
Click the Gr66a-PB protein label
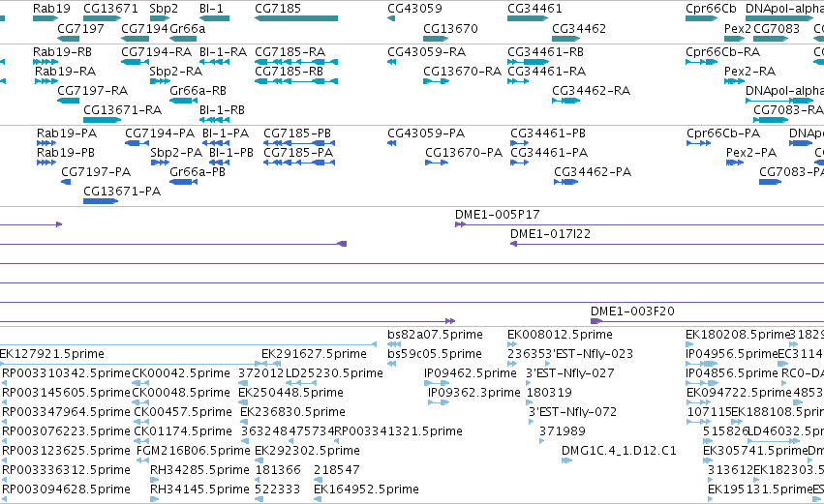pos(198,172)
